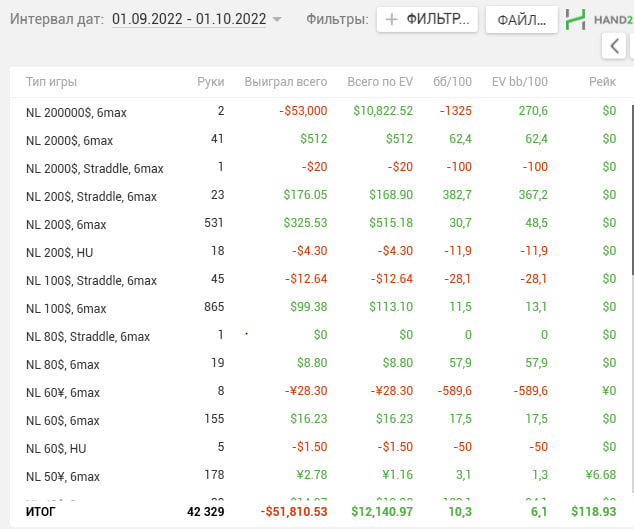The image size is (634, 529).
Task: Select the NL 60$, 6max row
Action: click(x=321, y=419)
